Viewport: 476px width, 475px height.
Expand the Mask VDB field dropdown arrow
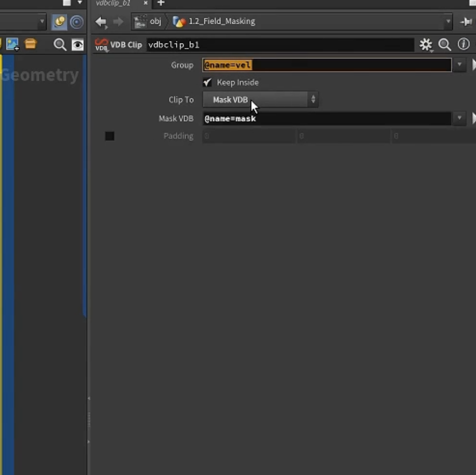point(459,118)
